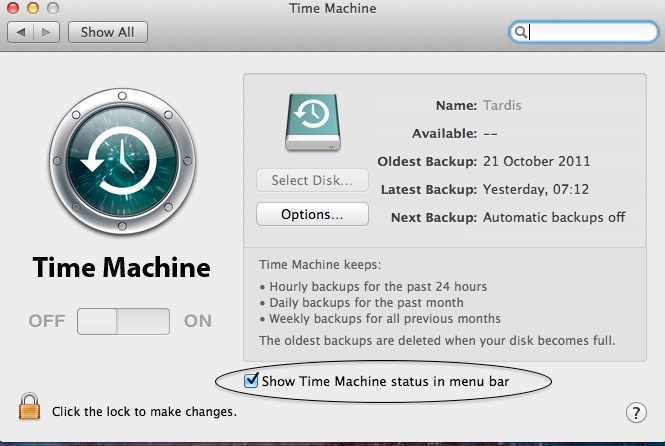Click the large Time Machine clock icon
The image size is (665, 446).
119,161
